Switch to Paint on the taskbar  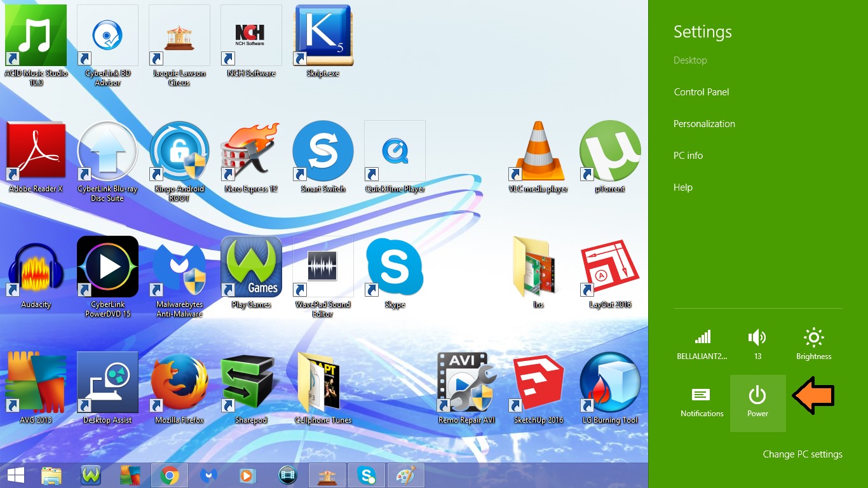(x=406, y=475)
